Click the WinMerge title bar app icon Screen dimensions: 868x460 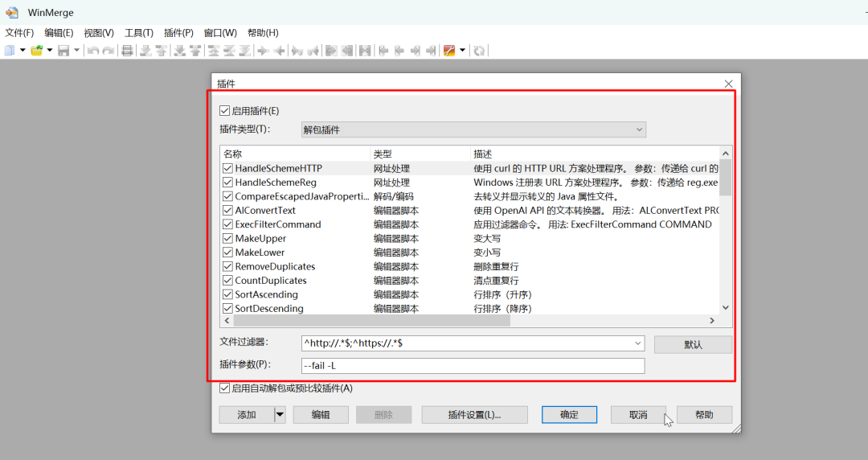click(11, 12)
